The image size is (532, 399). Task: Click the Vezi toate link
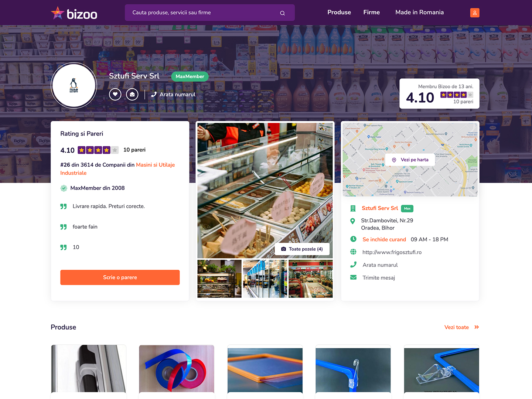point(457,327)
